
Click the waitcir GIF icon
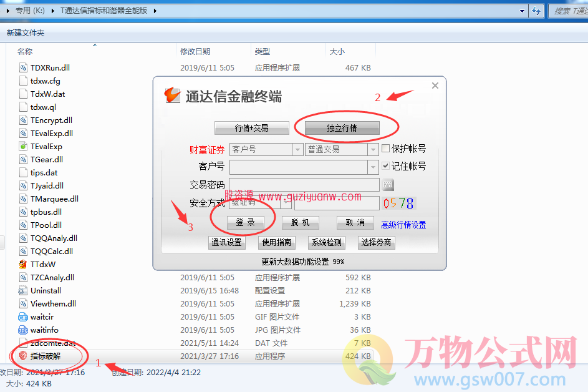tap(23, 317)
